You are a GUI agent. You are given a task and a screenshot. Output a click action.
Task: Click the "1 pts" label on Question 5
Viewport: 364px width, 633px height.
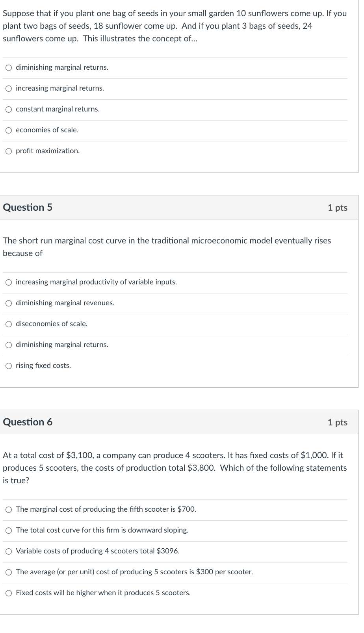point(338,207)
